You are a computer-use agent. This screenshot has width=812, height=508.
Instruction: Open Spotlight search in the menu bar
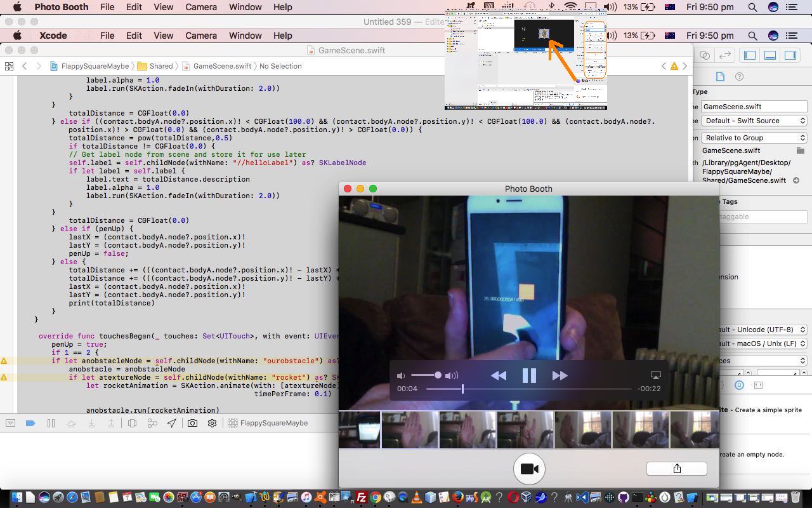(x=752, y=7)
